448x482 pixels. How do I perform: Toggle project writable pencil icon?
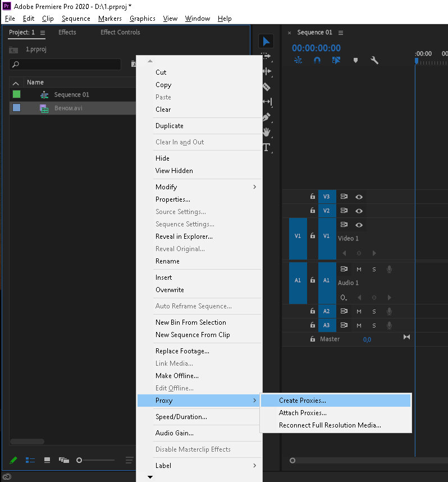tap(13, 460)
